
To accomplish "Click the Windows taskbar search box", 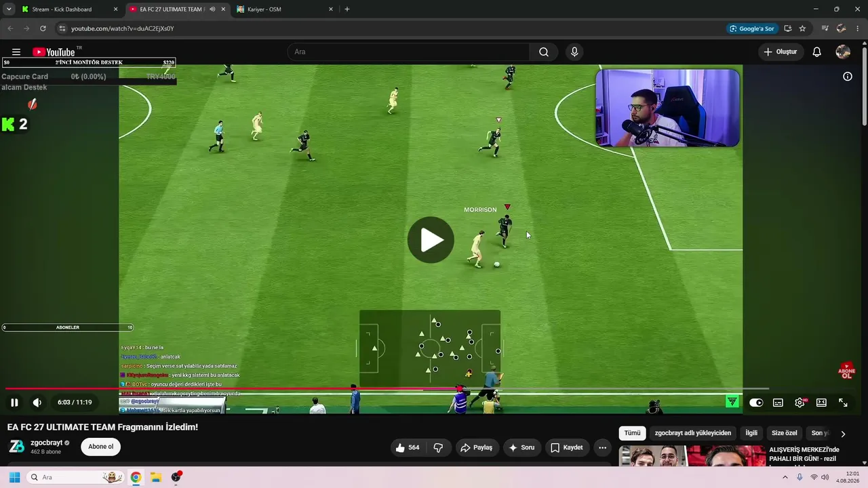I will click(76, 477).
